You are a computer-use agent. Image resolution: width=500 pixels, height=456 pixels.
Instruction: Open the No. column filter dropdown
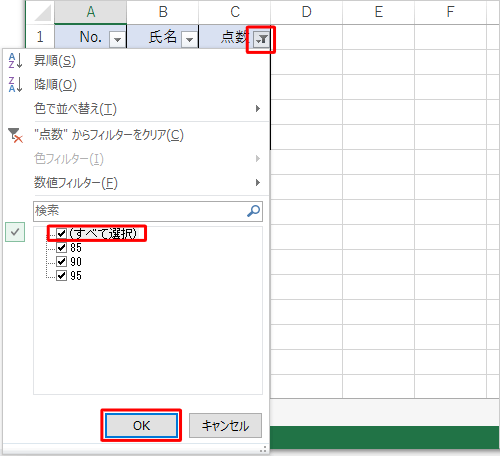tap(117, 40)
